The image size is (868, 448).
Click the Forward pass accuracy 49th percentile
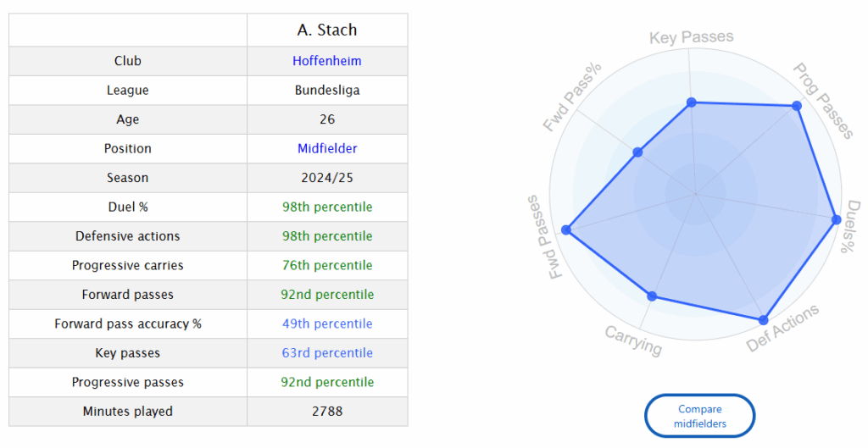tap(327, 324)
